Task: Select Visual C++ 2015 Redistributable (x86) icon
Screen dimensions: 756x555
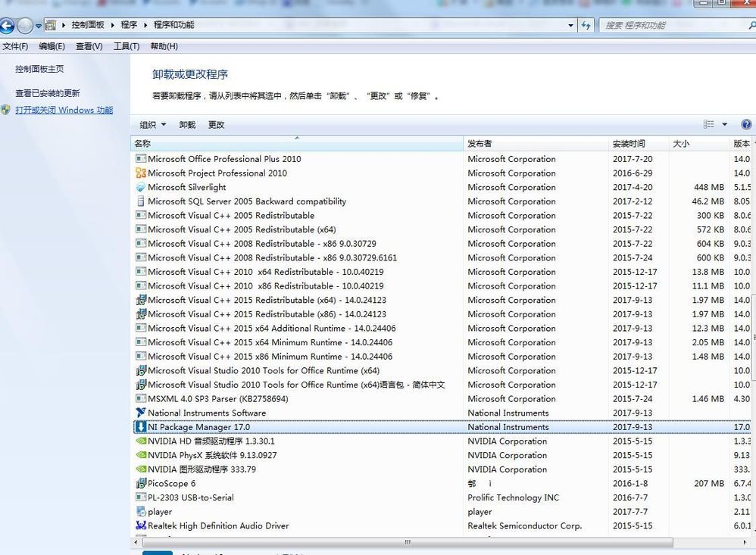Action: (x=141, y=313)
